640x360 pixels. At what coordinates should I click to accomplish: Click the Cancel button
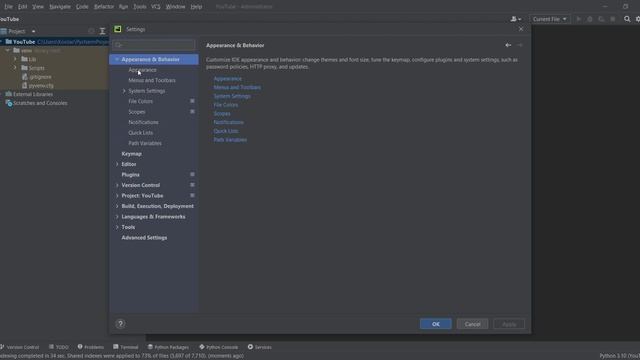click(x=472, y=324)
